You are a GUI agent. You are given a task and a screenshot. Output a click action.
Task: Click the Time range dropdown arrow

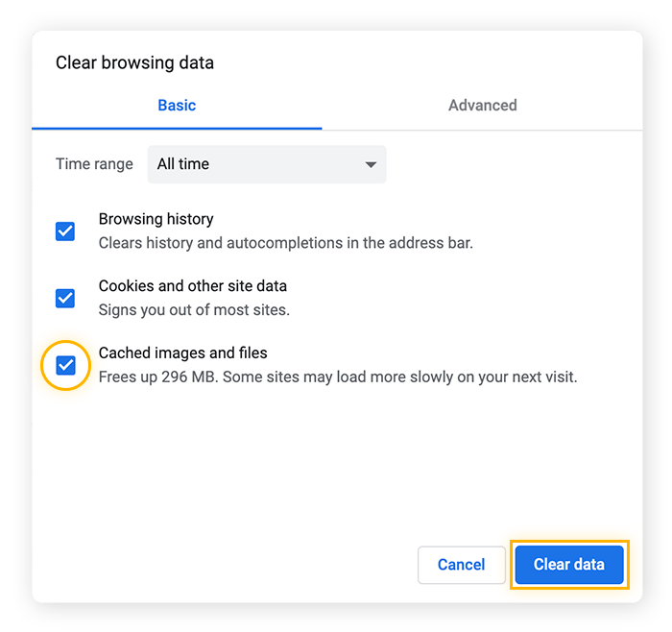tap(371, 165)
